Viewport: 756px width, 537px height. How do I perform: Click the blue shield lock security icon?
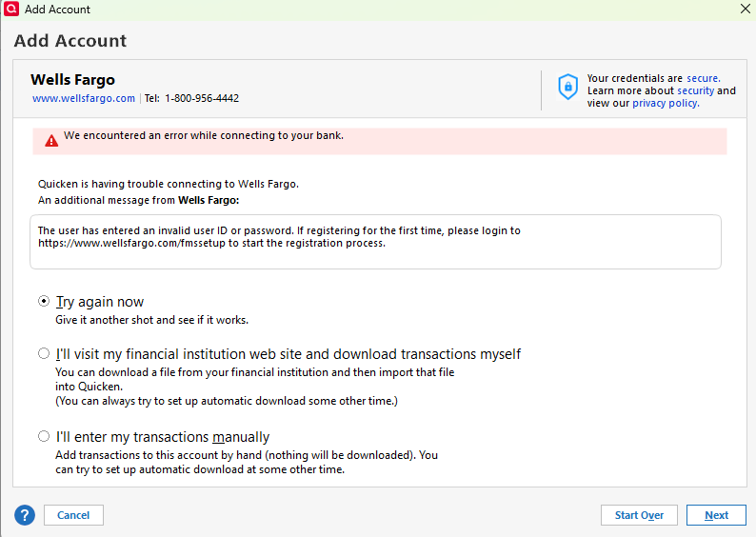click(567, 88)
